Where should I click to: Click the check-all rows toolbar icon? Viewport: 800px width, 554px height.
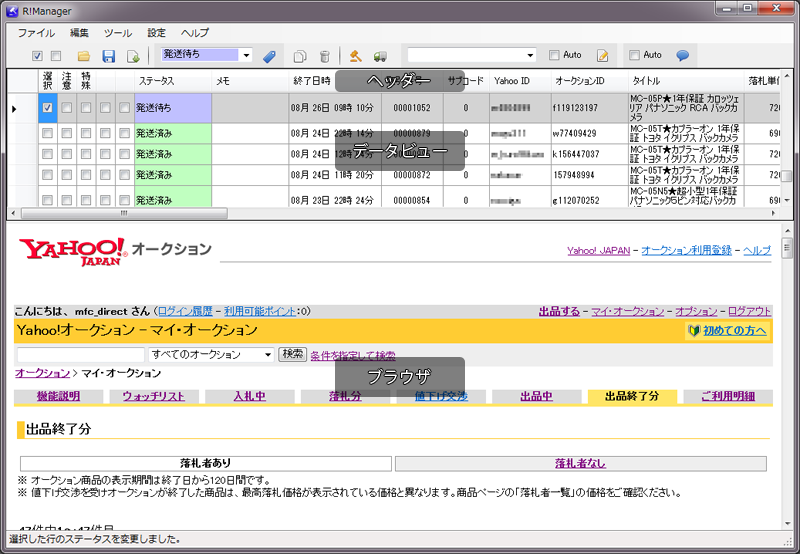(37, 56)
